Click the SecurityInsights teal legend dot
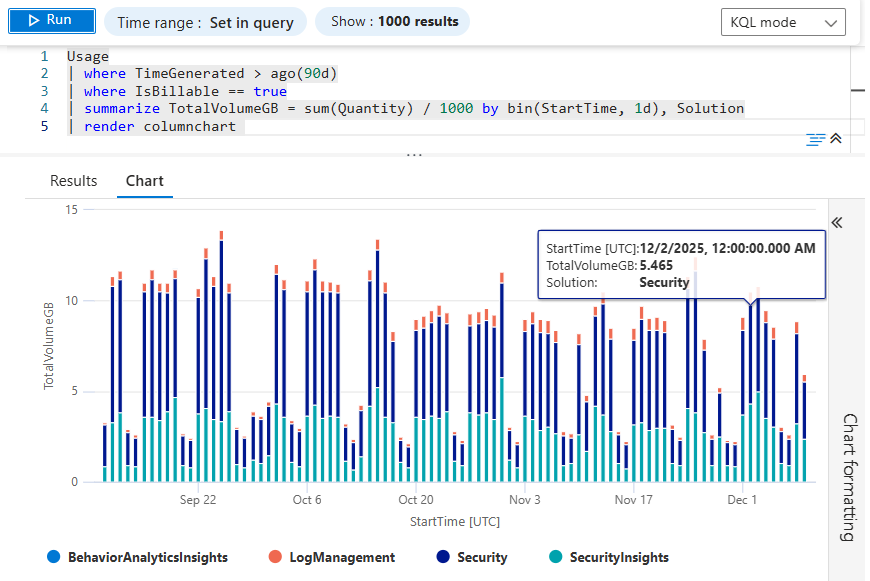This screenshot has width=870, height=581. coord(555,557)
